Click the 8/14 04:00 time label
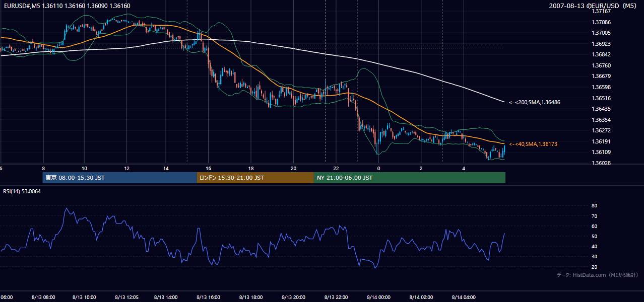644x302 pixels. (x=464, y=297)
